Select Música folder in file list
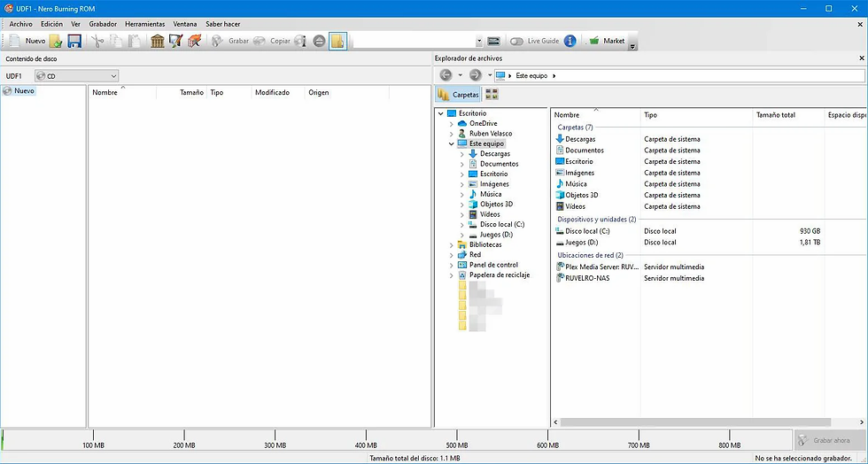 [x=576, y=184]
